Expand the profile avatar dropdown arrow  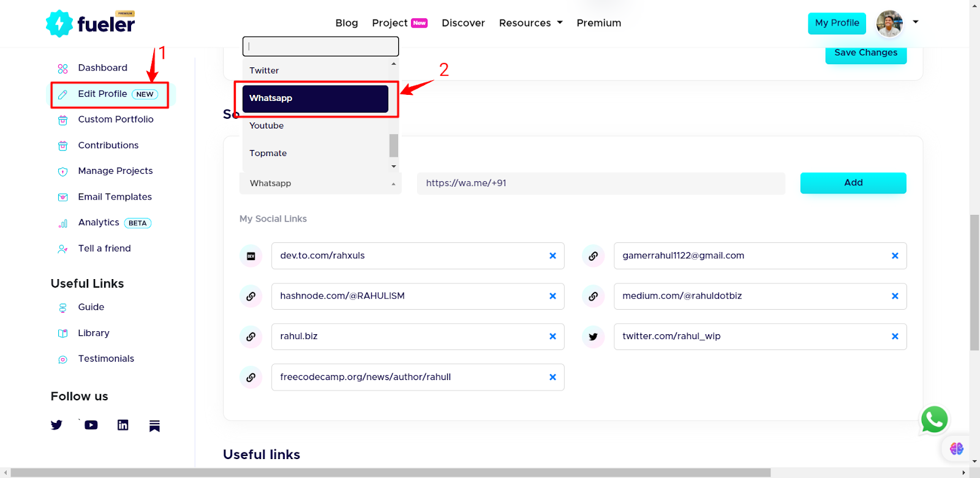tap(916, 22)
